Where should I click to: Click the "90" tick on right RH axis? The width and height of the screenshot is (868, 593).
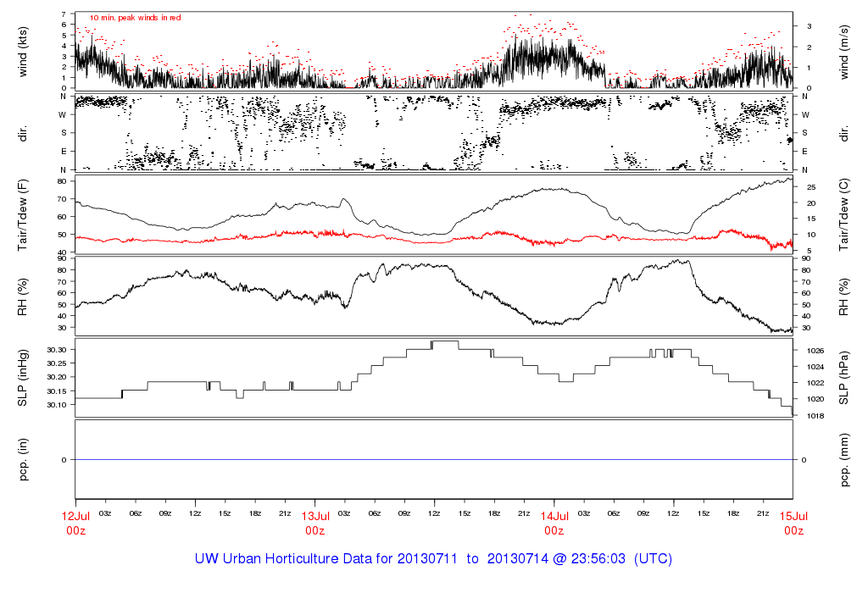pyautogui.click(x=806, y=258)
